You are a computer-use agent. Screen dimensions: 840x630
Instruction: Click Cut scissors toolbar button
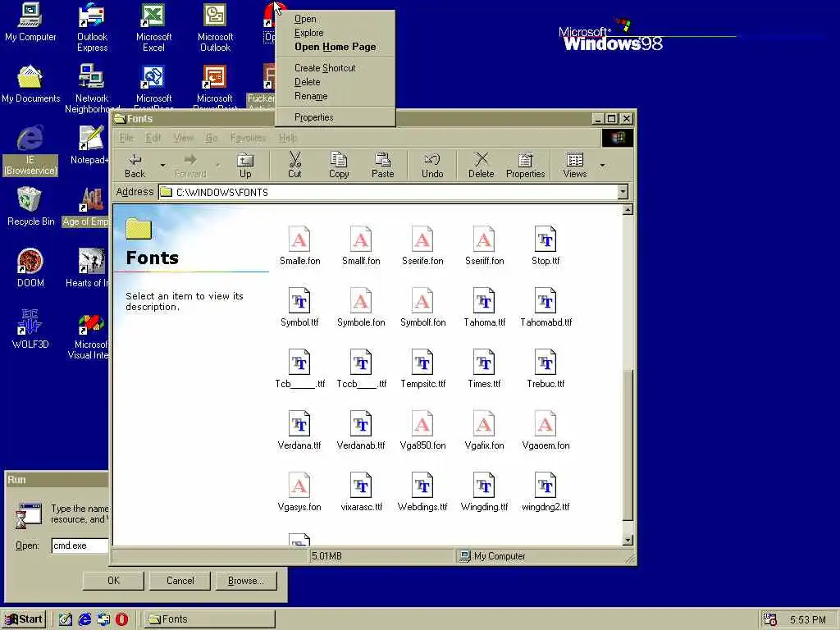pyautogui.click(x=294, y=165)
